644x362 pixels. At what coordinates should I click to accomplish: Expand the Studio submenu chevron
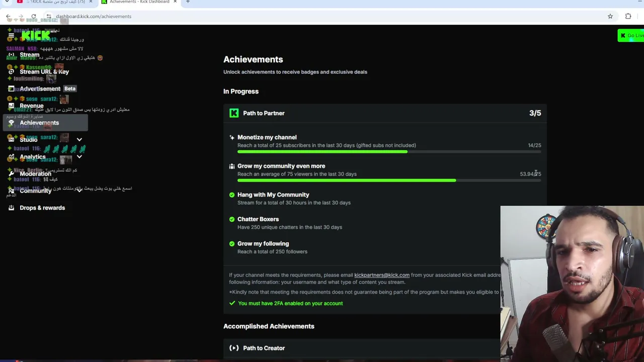point(79,140)
